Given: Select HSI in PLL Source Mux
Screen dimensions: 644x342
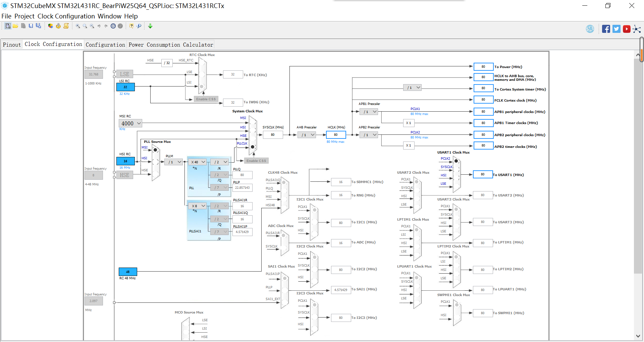Looking at the screenshot, I should [155, 162].
